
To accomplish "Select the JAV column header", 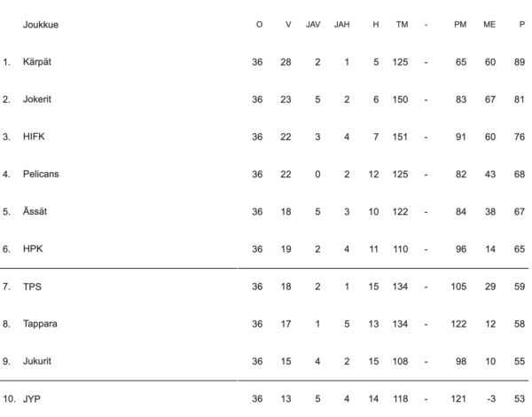I will 313,24.
